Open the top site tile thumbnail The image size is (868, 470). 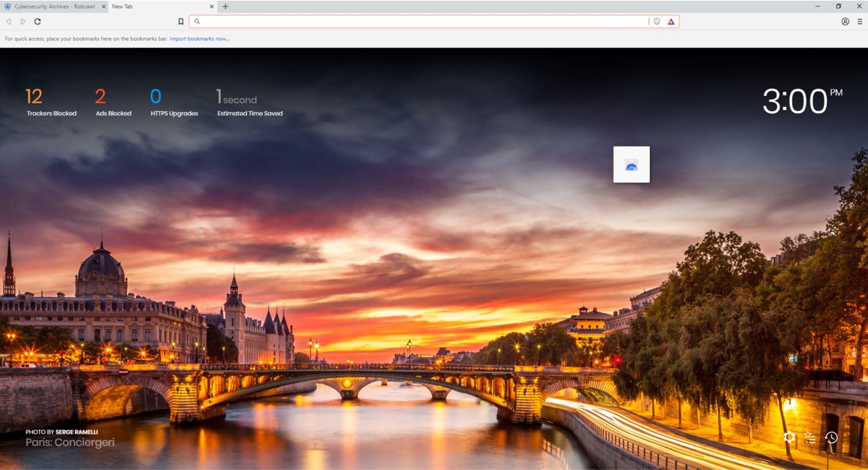point(631,165)
